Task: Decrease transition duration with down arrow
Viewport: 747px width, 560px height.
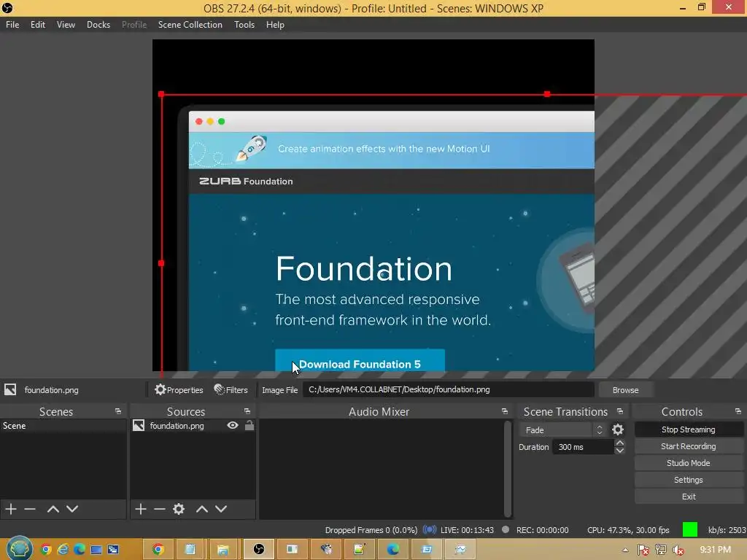Action: [620, 451]
